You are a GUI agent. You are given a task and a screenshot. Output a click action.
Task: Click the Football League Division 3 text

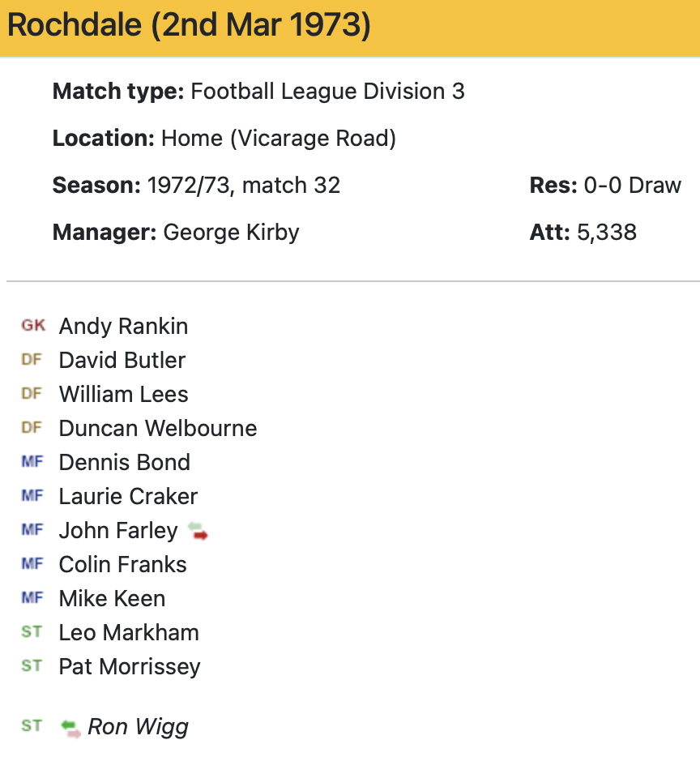327,91
